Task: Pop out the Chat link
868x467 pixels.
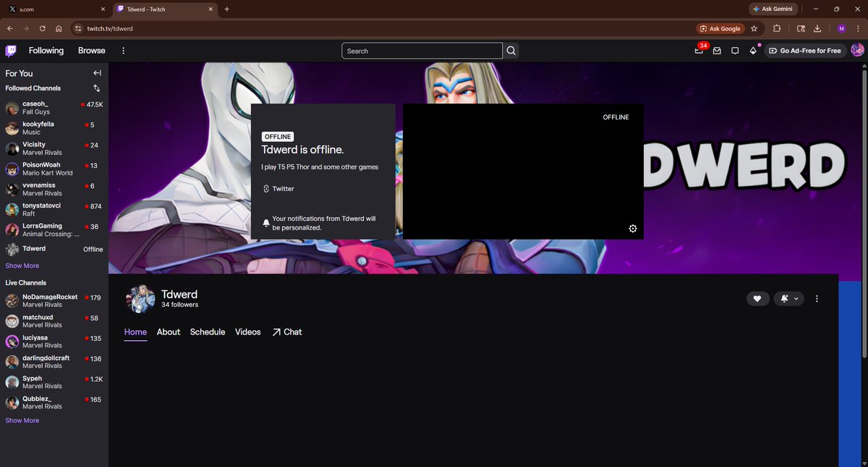Action: (x=287, y=332)
